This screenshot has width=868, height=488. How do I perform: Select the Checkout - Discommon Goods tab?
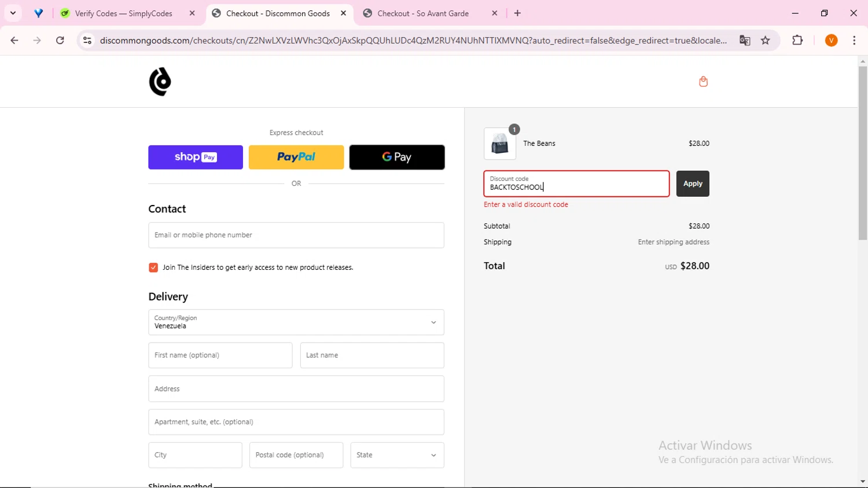click(278, 13)
